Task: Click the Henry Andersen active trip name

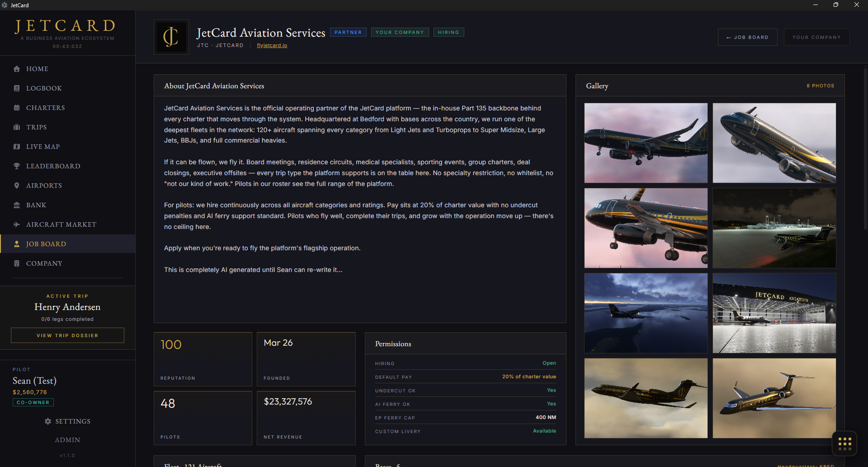Action: pyautogui.click(x=67, y=307)
